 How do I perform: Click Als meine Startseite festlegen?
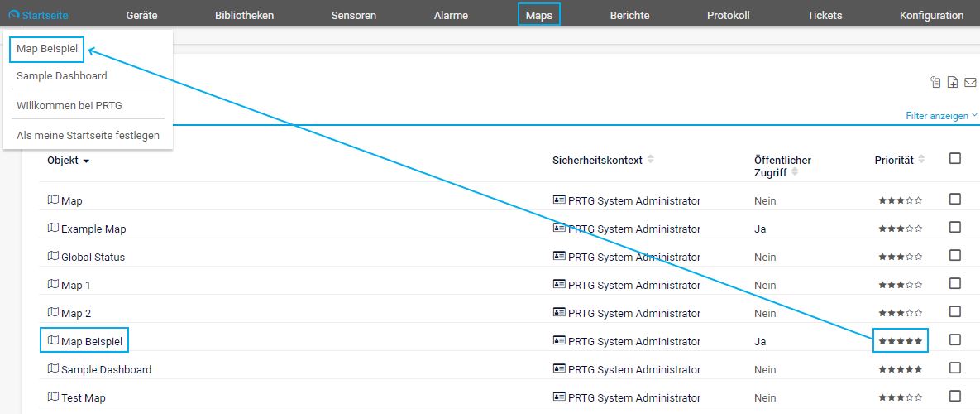point(88,135)
